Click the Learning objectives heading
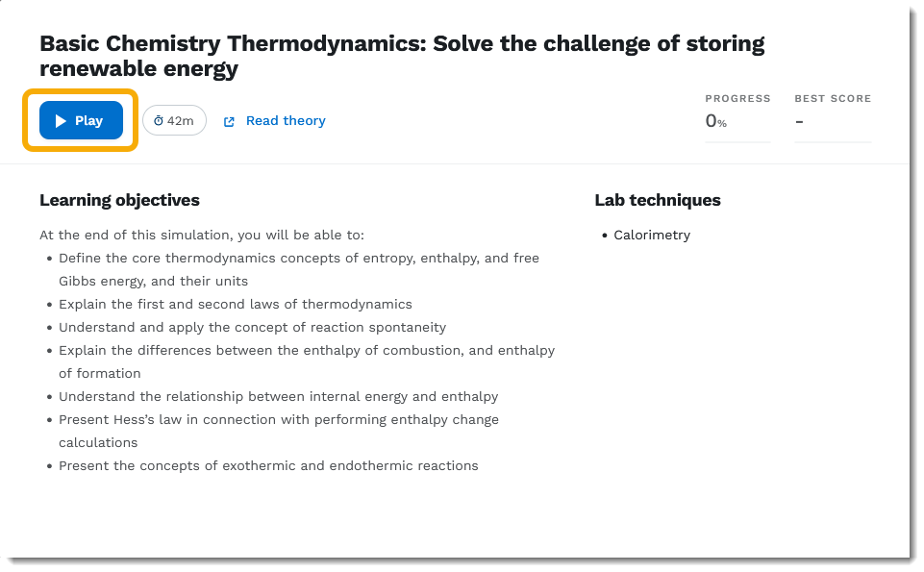 pyautogui.click(x=119, y=200)
